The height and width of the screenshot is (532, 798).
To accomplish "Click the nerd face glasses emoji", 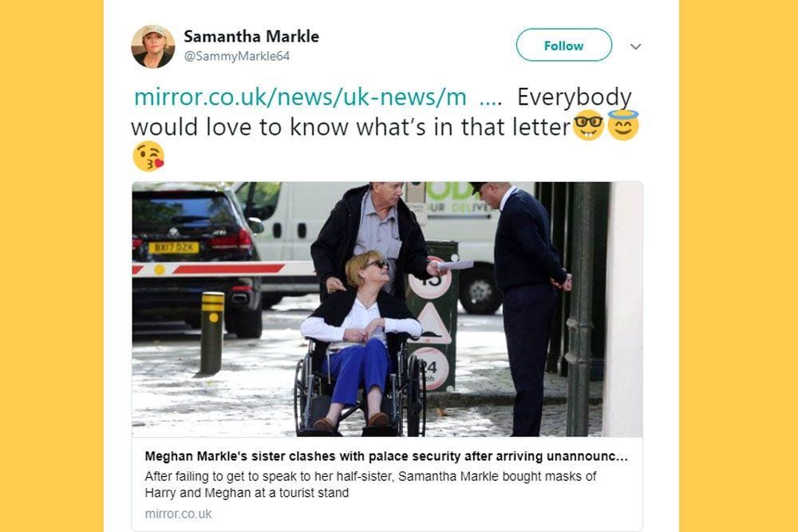I will point(588,125).
